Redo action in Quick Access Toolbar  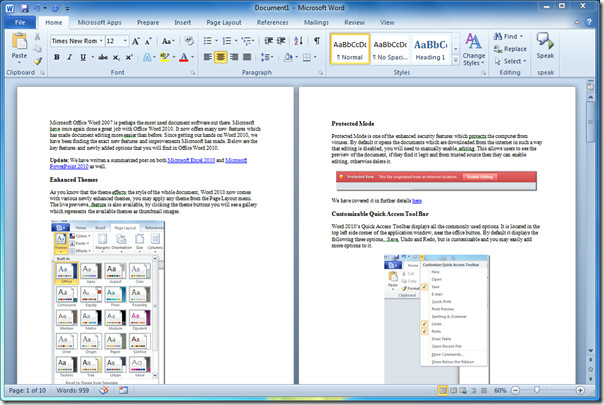pos(55,8)
